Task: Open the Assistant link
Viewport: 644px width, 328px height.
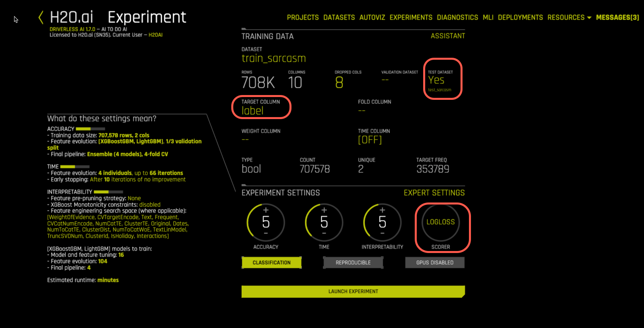Action: tap(448, 36)
